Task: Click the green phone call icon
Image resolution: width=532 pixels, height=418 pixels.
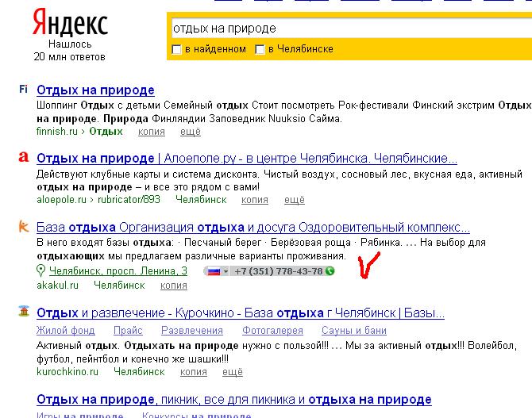Action: 330,271
